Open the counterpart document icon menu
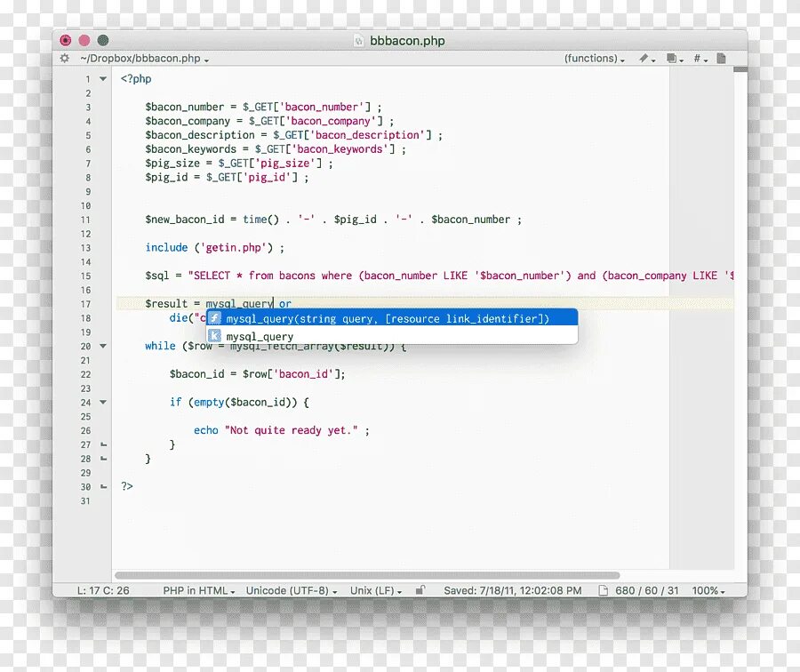This screenshot has width=800, height=672. point(675,59)
